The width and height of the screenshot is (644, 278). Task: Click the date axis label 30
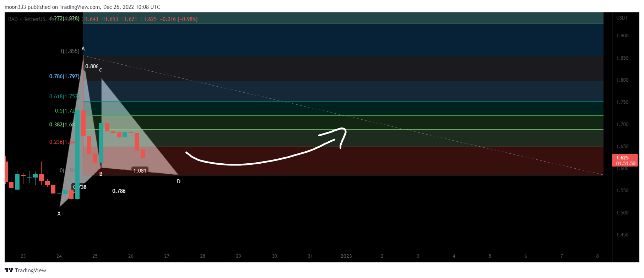coord(274,256)
